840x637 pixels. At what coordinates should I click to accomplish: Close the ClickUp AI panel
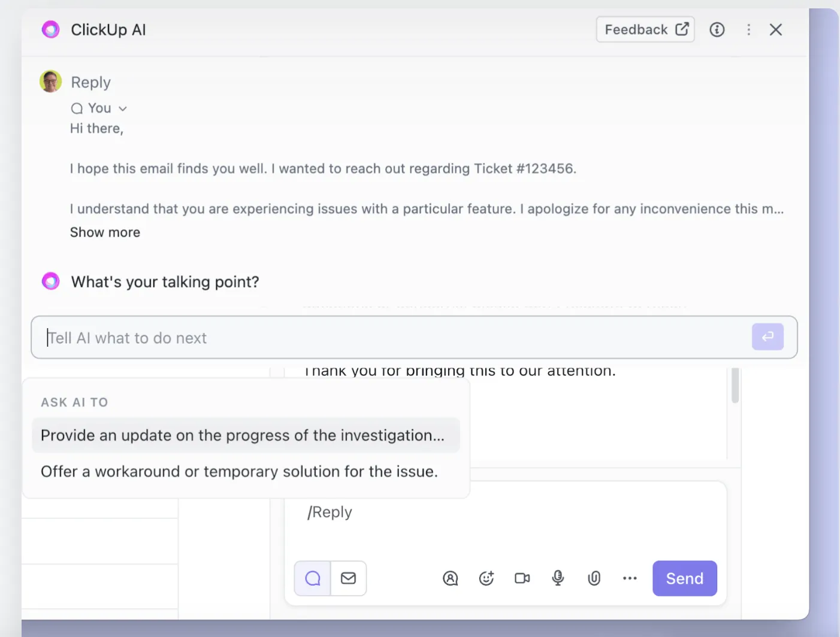(776, 29)
